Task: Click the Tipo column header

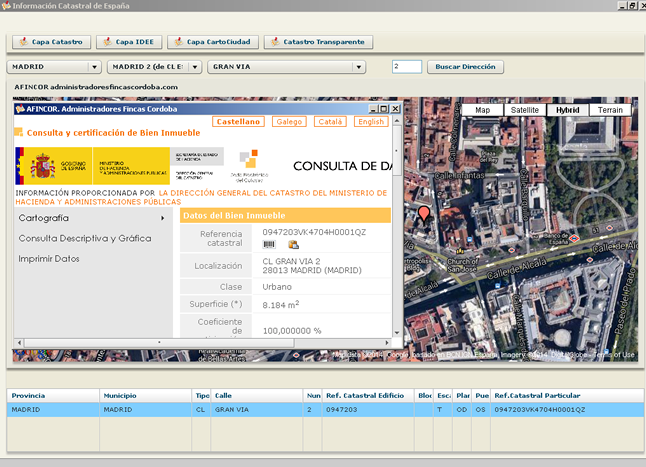Action: (x=201, y=396)
